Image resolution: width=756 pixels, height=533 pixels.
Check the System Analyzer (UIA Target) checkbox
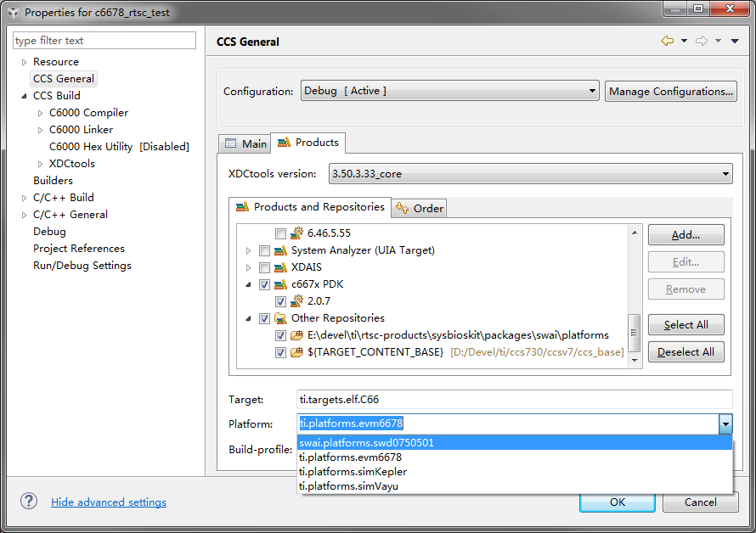264,250
